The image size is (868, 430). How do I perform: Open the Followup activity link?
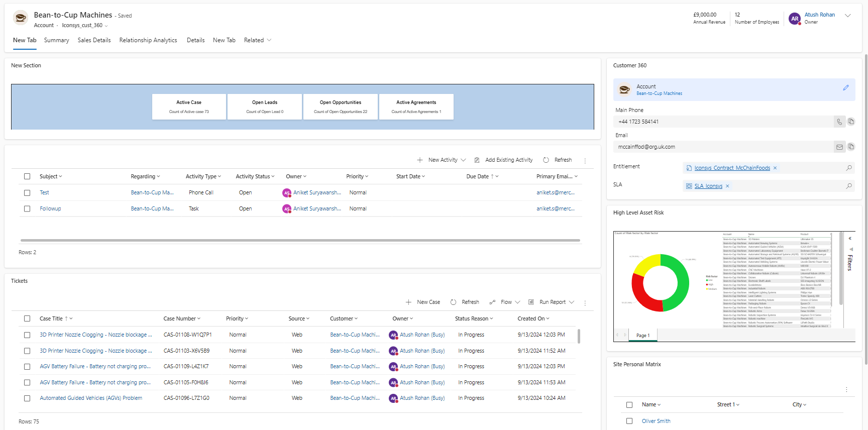point(50,209)
